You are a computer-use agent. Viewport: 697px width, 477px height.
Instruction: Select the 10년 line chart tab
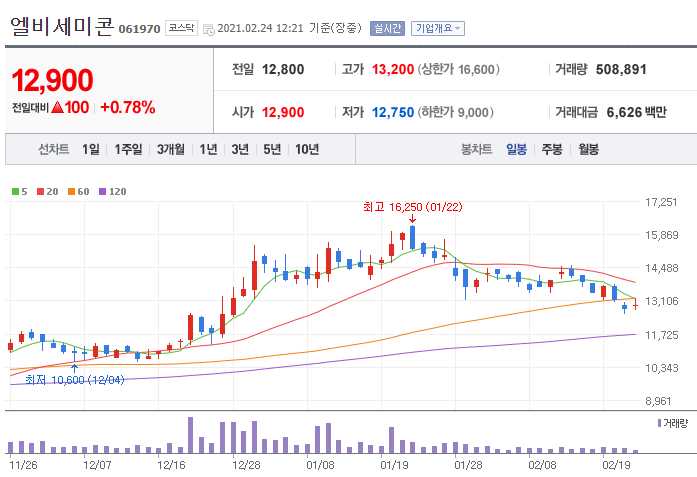pos(307,149)
